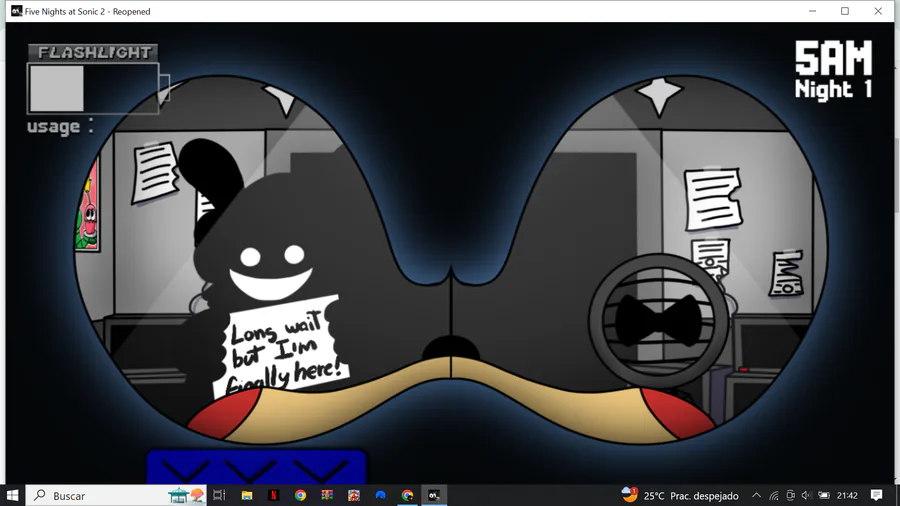This screenshot has height=506, width=900.
Task: Click the FLASHLIGHT label
Action: pos(93,52)
